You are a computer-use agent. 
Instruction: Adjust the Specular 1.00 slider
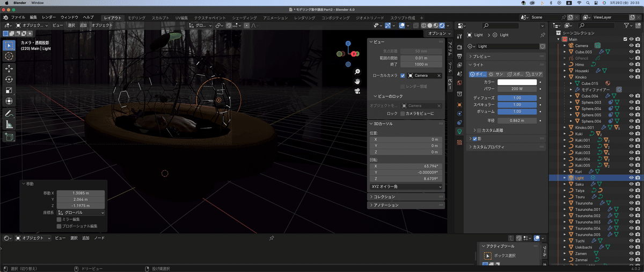(x=517, y=105)
